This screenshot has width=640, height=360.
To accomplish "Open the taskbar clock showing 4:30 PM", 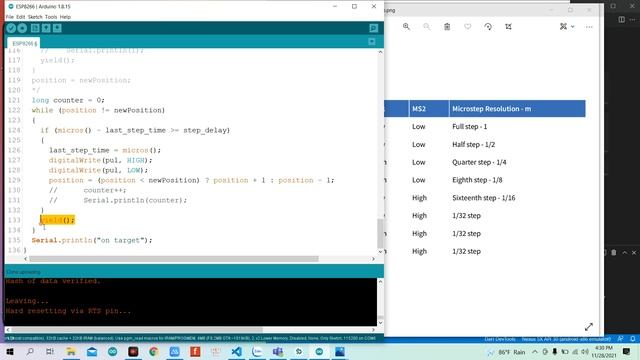I will click(603, 352).
